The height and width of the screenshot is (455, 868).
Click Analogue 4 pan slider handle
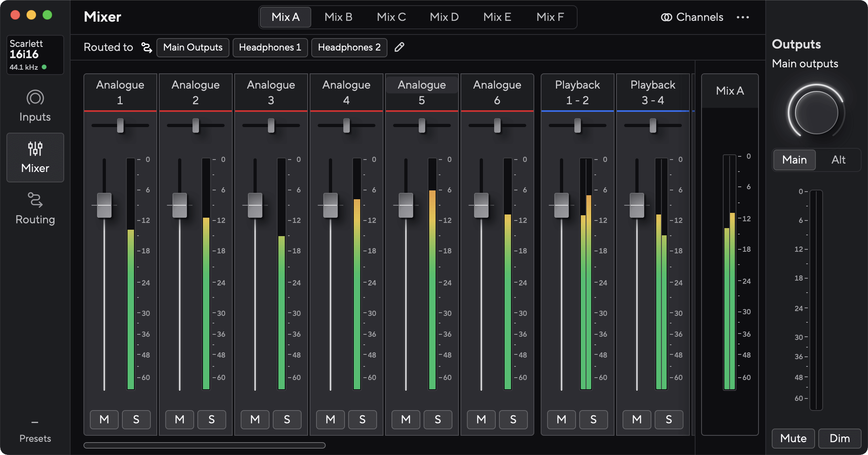tap(347, 125)
